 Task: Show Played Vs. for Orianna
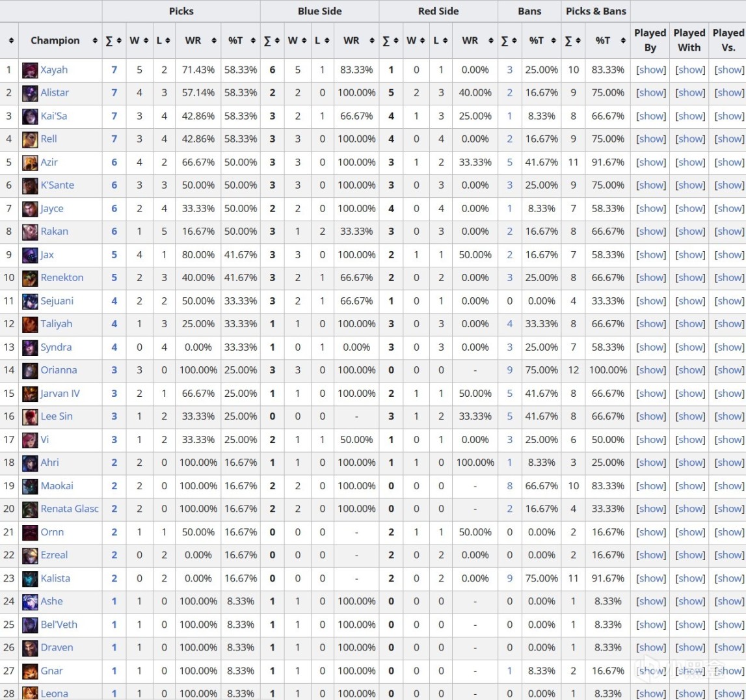coord(729,370)
